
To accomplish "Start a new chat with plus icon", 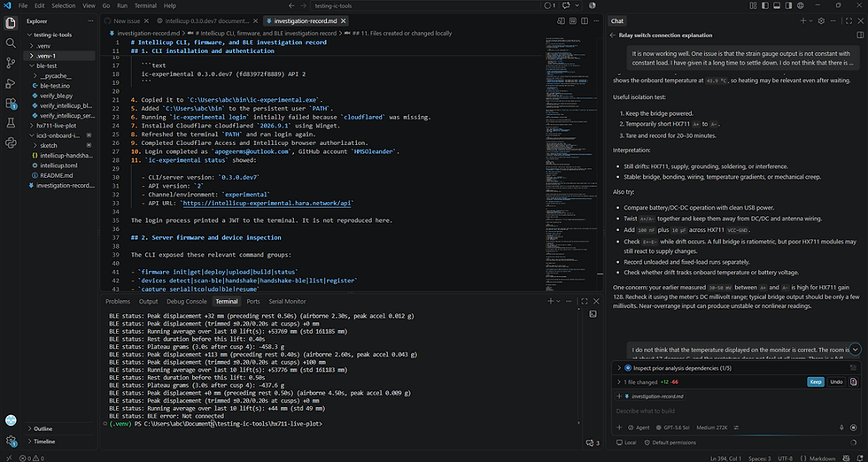I will [803, 21].
